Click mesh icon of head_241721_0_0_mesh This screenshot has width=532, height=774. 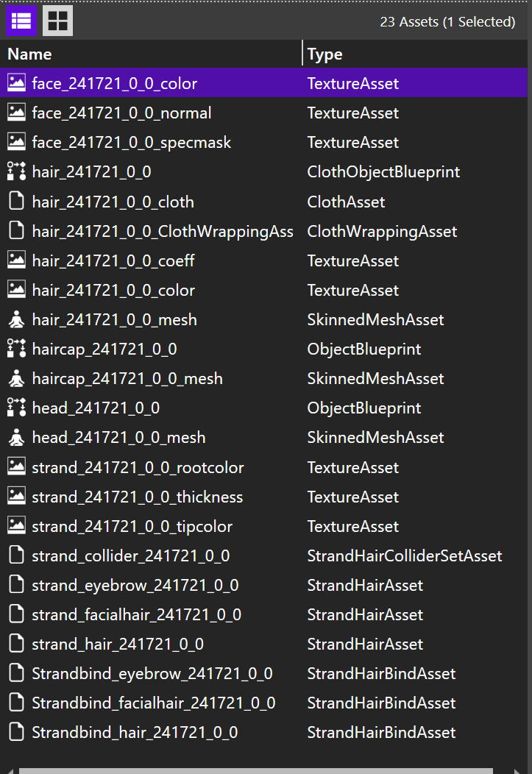pos(16,437)
